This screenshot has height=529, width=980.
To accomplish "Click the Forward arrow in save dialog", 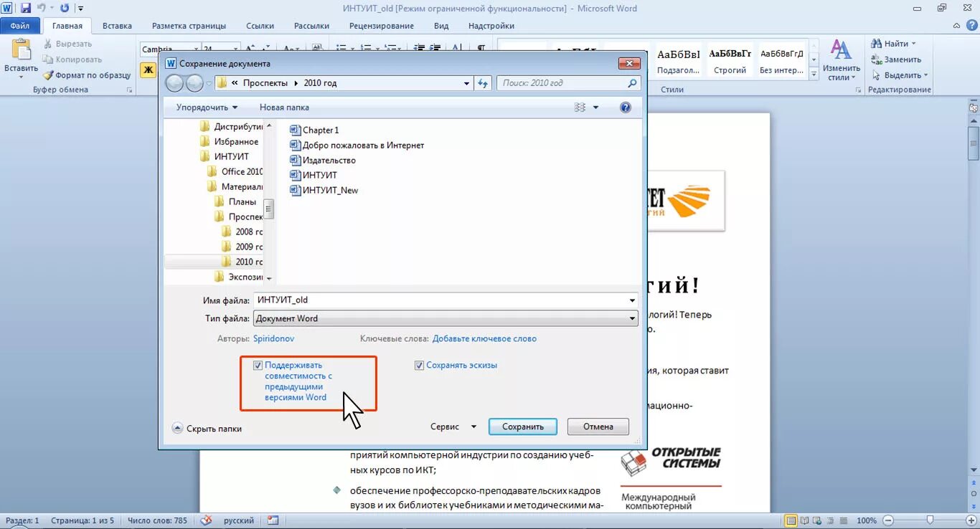I will (194, 83).
